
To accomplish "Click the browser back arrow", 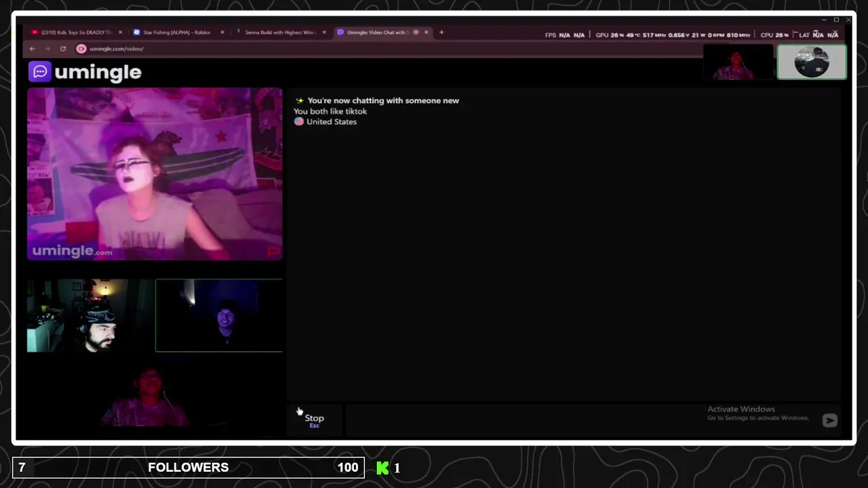I will point(32,49).
